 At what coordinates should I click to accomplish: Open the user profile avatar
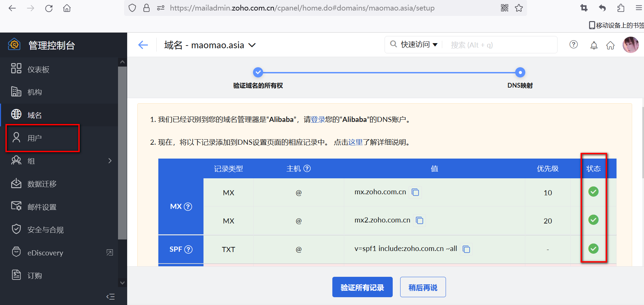coord(630,45)
